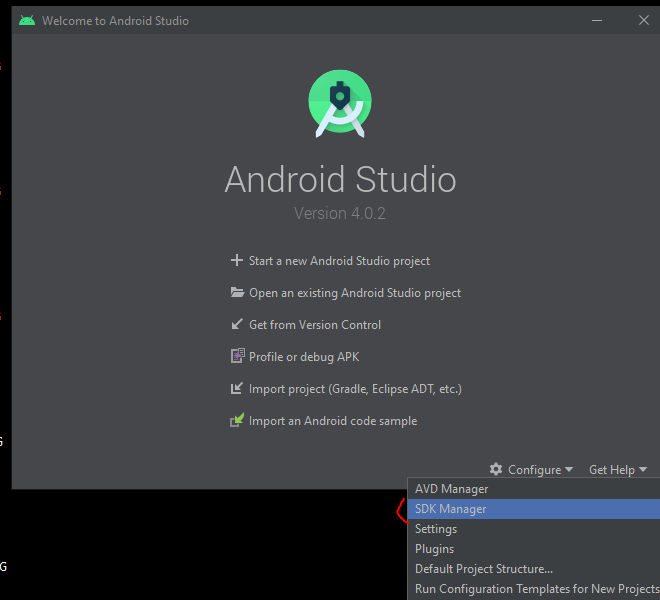The image size is (660, 600).
Task: Select Profile or debug APK
Action: 304,357
